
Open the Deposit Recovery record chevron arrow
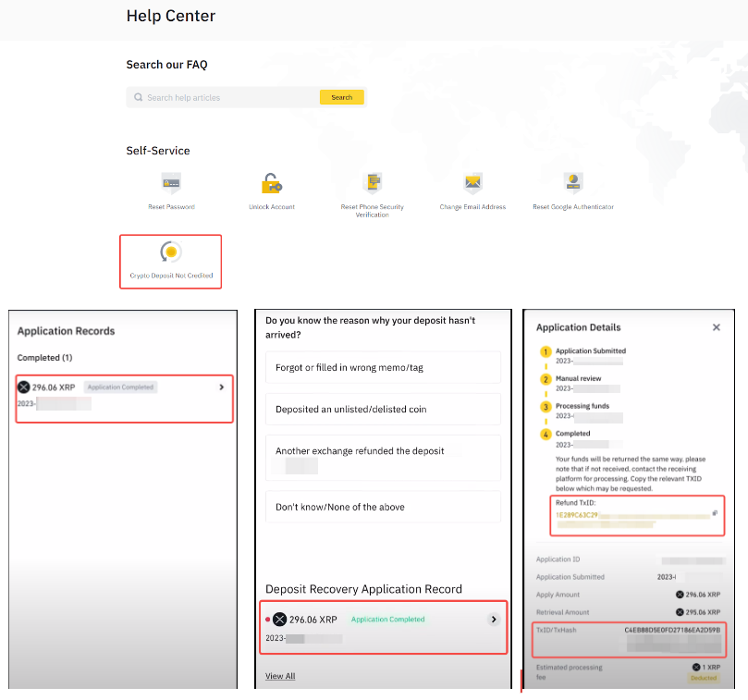click(494, 620)
